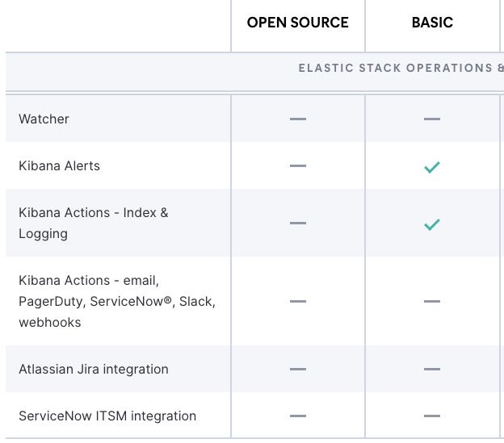Click the Watcher Open Source dash
This screenshot has height=443, width=504.
click(298, 119)
